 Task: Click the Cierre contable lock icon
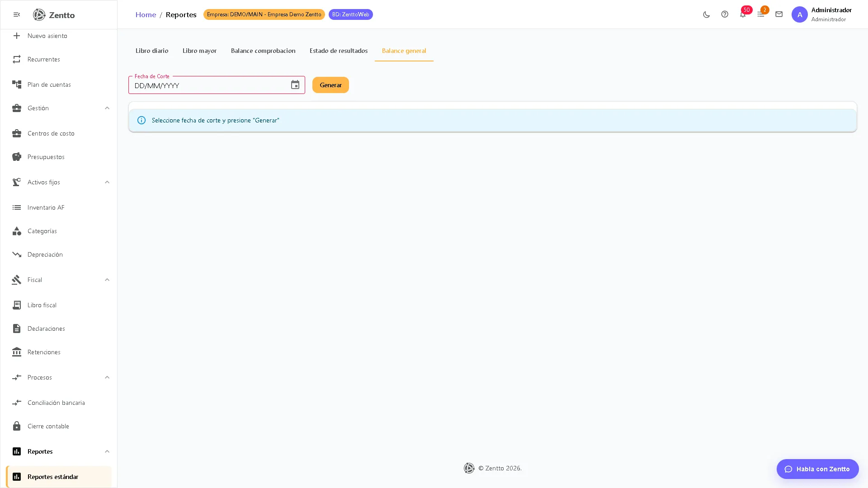(x=17, y=426)
